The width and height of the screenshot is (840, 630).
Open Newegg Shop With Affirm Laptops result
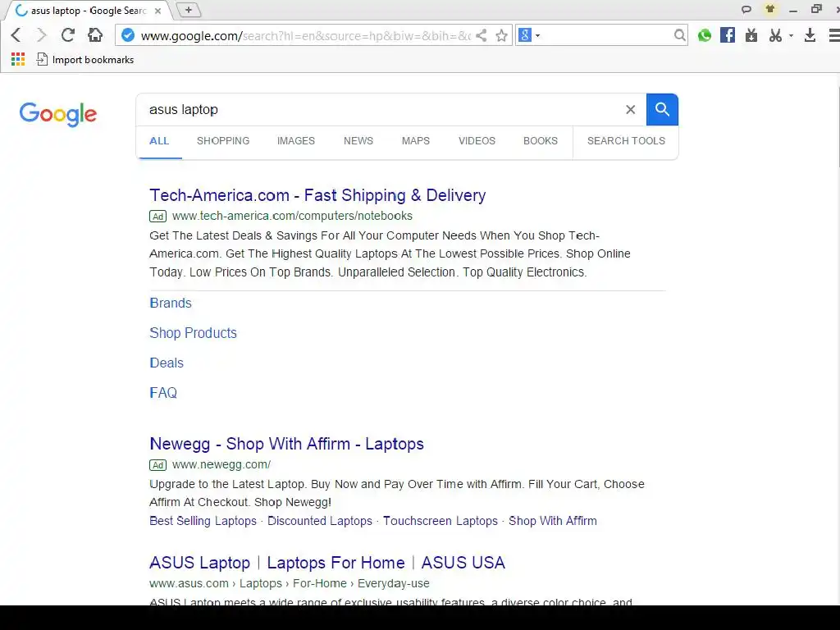point(286,444)
